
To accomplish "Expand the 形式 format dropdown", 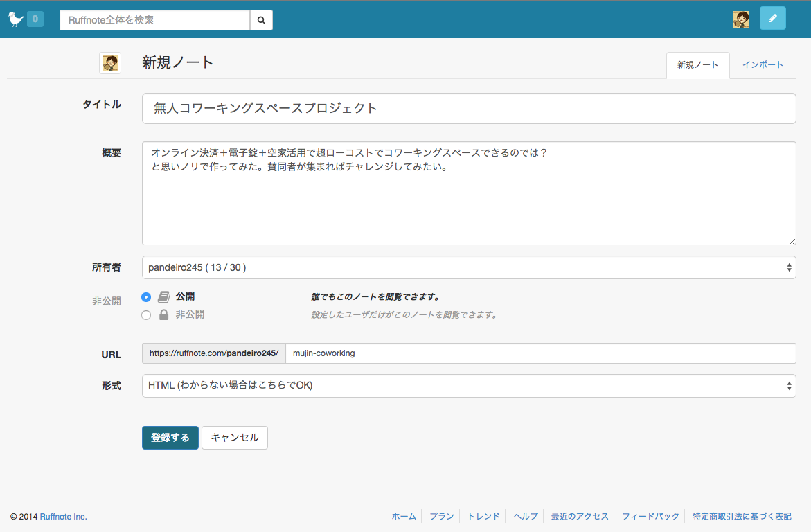I will click(468, 386).
